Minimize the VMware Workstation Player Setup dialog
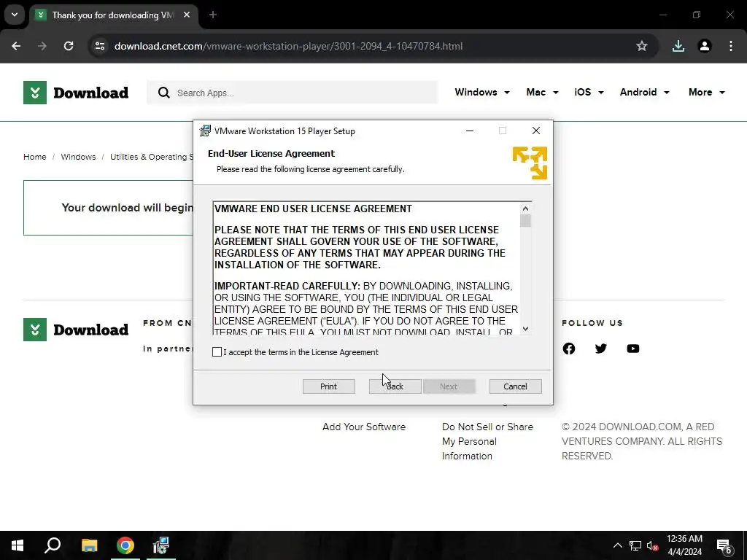Viewport: 747px width, 560px height. click(x=470, y=131)
